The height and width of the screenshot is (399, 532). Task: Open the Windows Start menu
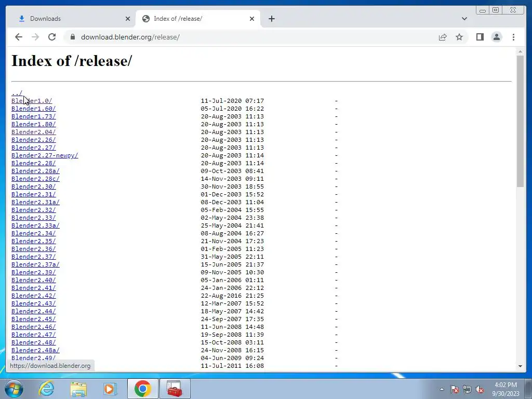[x=14, y=389]
